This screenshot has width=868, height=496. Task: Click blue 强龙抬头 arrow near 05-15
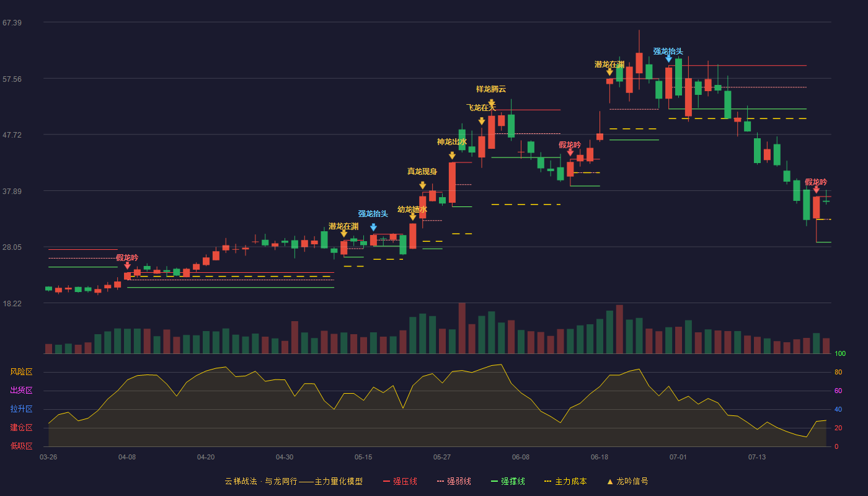click(373, 228)
